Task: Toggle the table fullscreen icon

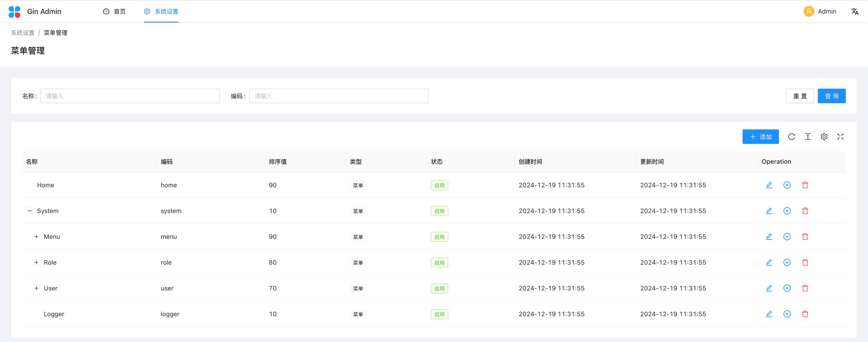Action: click(x=840, y=137)
